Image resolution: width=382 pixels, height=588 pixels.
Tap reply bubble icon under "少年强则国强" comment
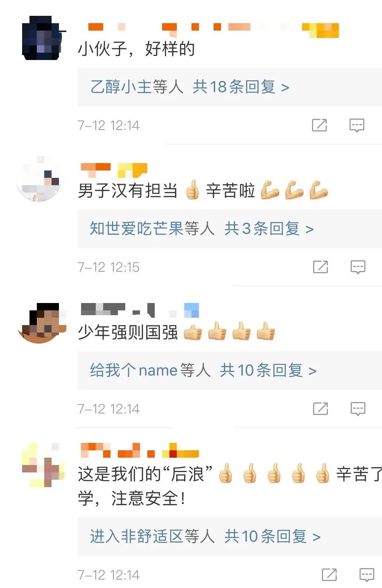[x=358, y=409]
